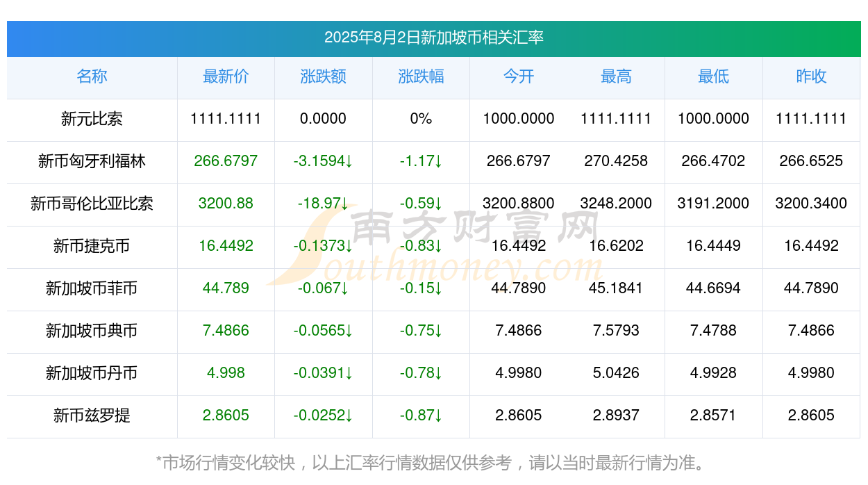Screen dimensions: 868x485
Task: Click high value 3248.2000
Action: pos(616,204)
